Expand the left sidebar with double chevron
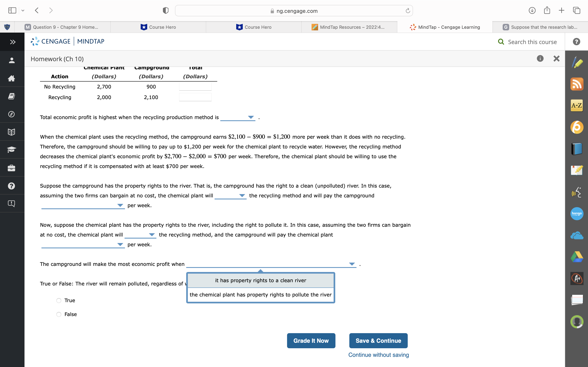This screenshot has height=367, width=588. (x=12, y=42)
